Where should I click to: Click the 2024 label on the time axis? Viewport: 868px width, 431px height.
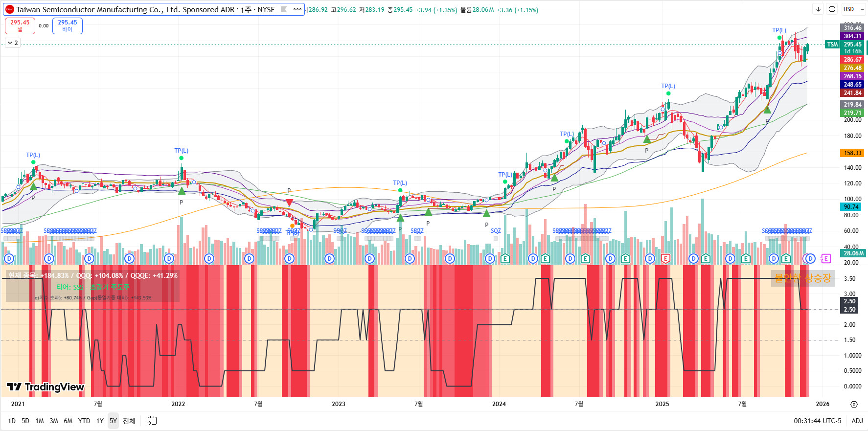pyautogui.click(x=499, y=404)
